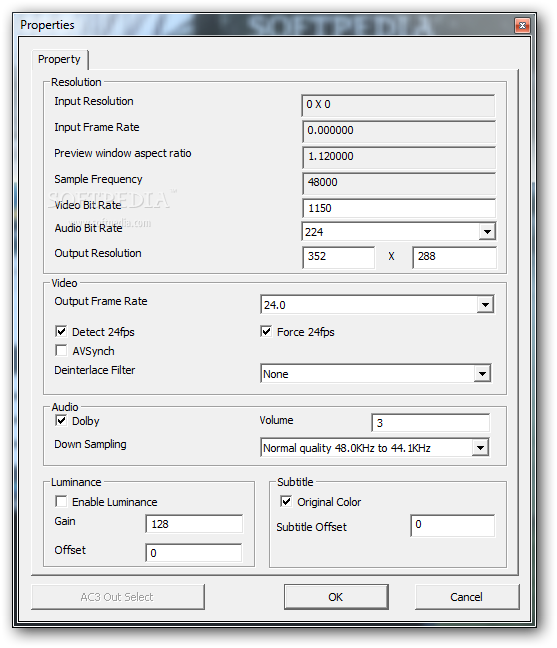The image size is (557, 648).
Task: Click the 'Output Frame Rate' label
Action: (101, 301)
